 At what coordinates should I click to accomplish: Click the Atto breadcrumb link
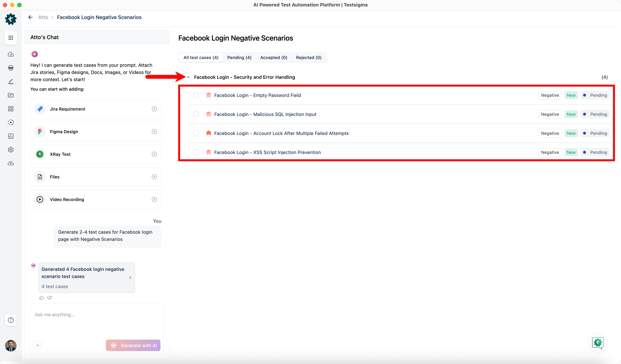click(x=43, y=17)
